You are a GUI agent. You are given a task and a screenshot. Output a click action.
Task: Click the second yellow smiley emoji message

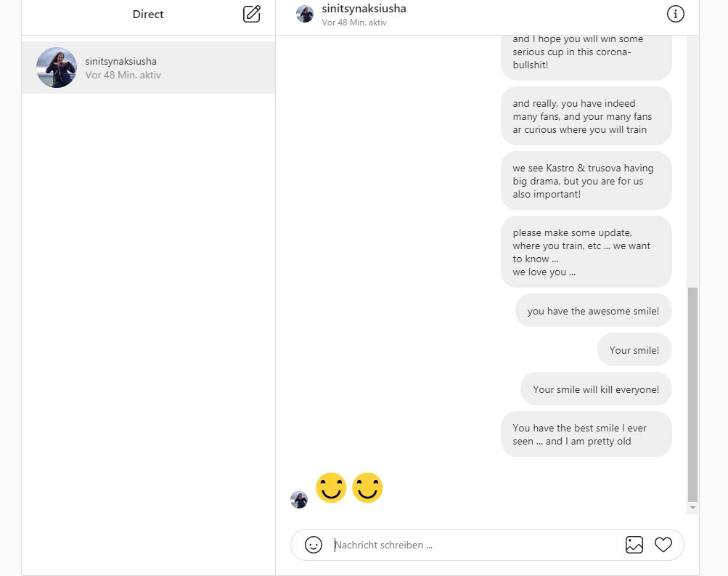[x=367, y=488]
